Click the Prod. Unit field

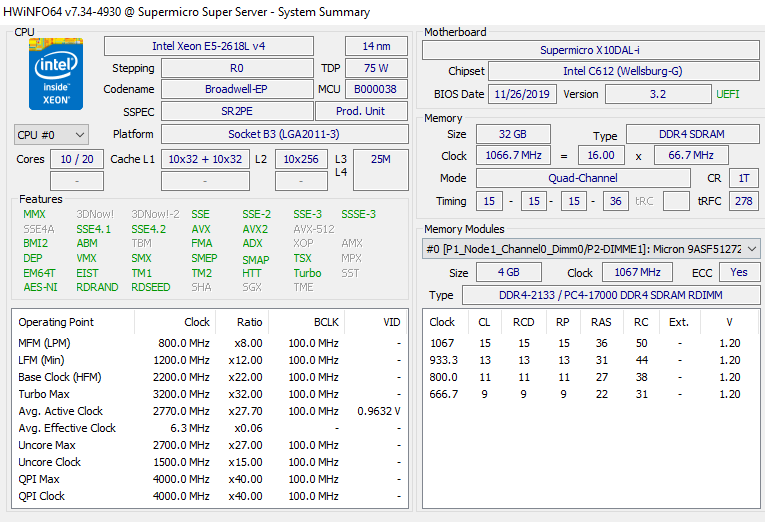click(x=362, y=111)
